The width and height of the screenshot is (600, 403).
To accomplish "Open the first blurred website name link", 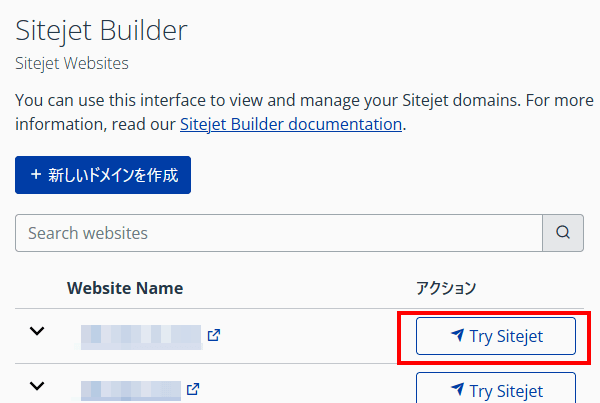I will (x=141, y=336).
